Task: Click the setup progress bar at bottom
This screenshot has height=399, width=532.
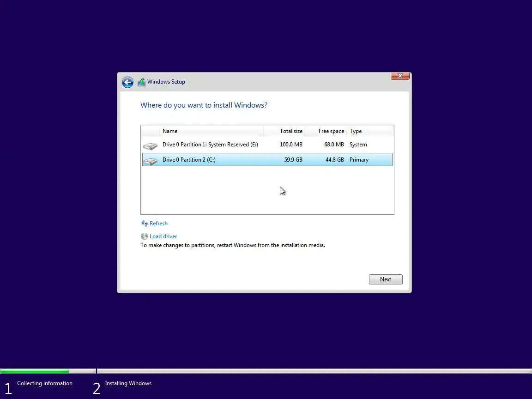Action: pos(266,371)
